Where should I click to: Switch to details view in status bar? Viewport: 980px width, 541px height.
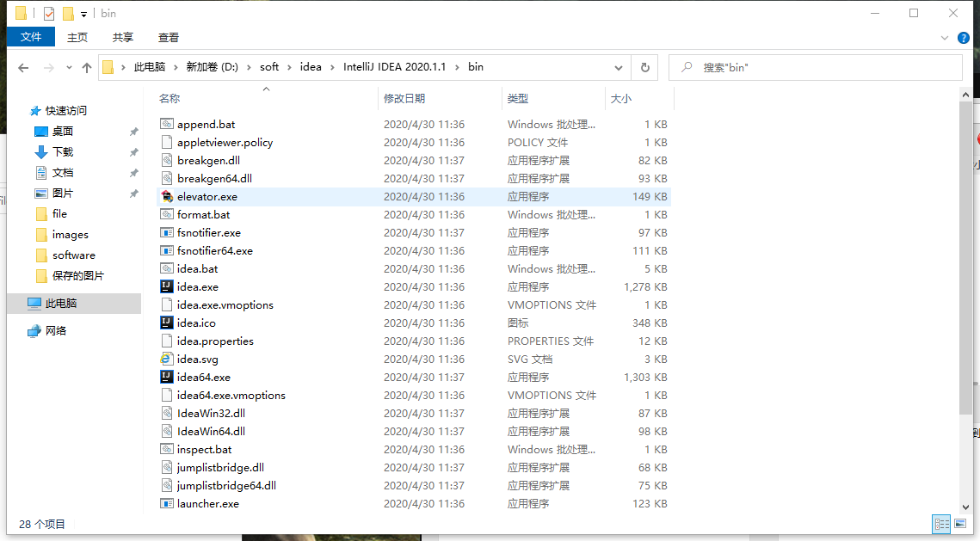941,523
